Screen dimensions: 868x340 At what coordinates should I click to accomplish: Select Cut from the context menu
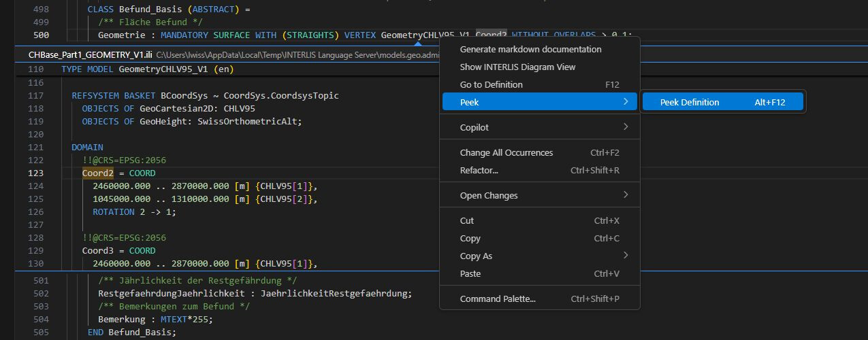[x=467, y=220]
